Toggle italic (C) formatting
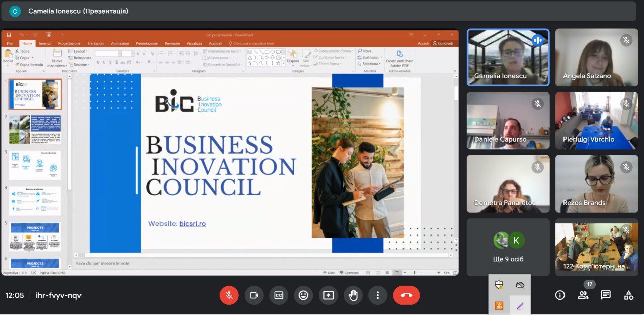The width and height of the screenshot is (644, 315). (x=104, y=62)
